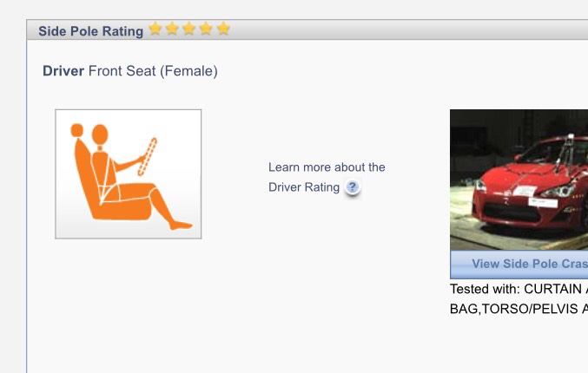Viewport: 588px width, 373px height.
Task: Click the "Front Seat (Female)" text
Action: tap(153, 71)
